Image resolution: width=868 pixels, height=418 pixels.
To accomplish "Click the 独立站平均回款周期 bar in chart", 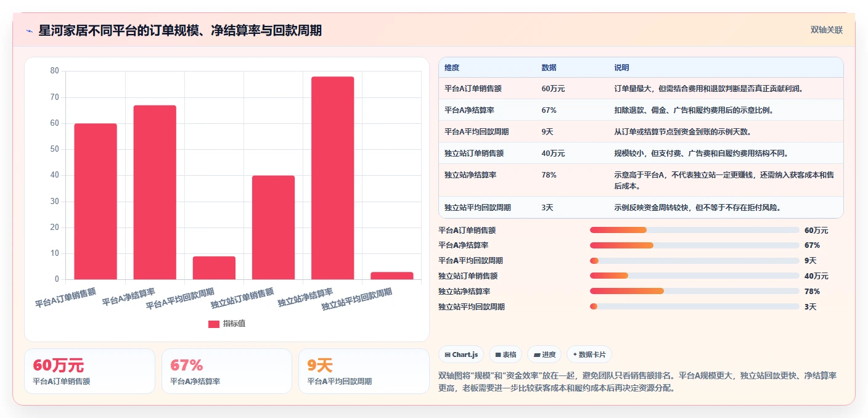I will point(391,276).
